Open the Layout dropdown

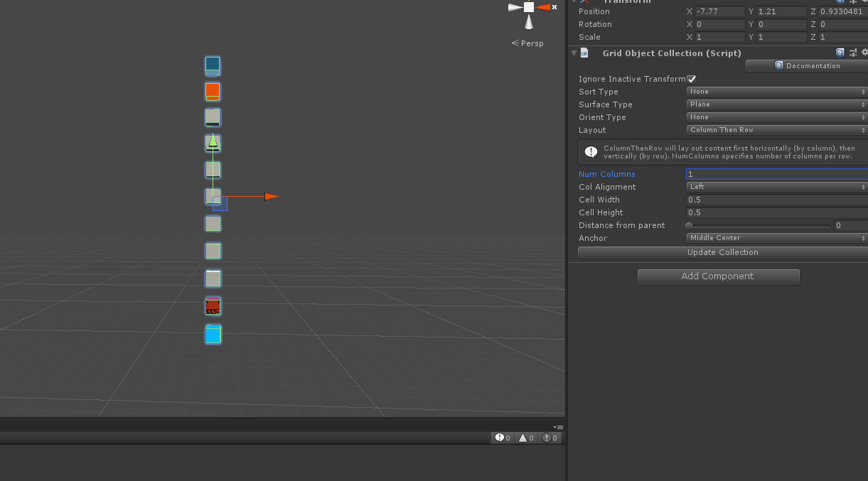[x=777, y=130]
